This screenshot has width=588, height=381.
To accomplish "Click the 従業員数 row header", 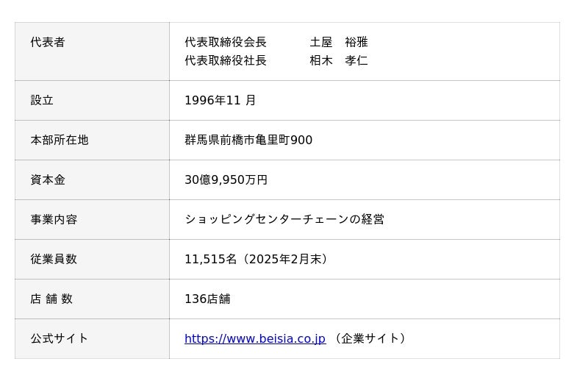I will [x=54, y=260].
